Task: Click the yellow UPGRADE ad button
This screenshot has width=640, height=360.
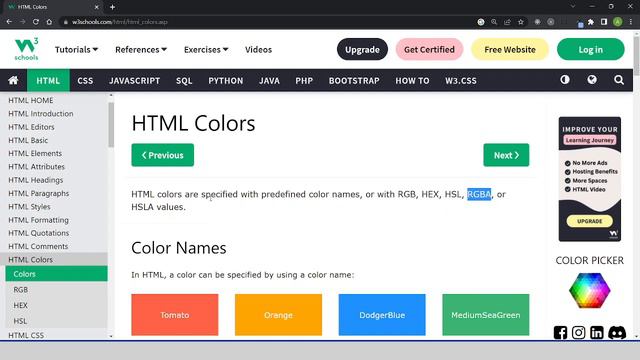Action: click(x=589, y=221)
